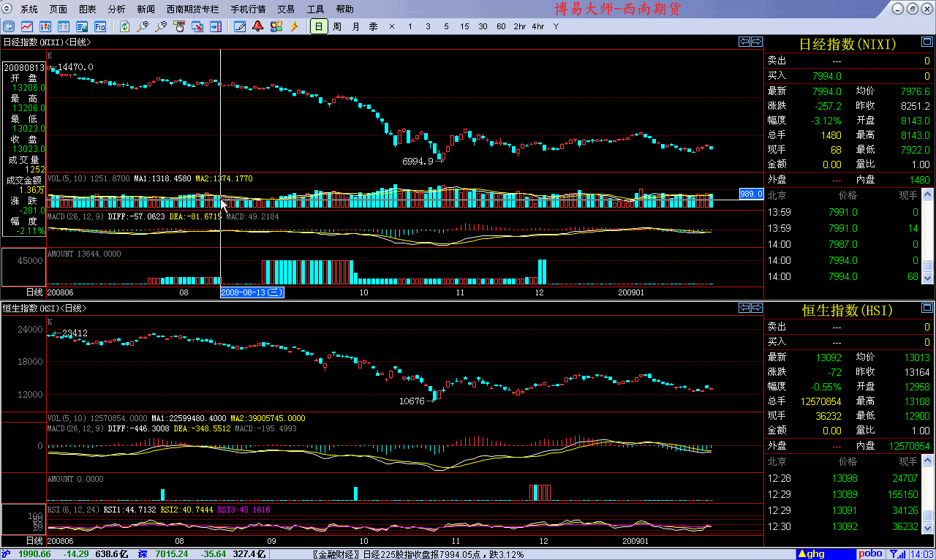Select the 30 minute period
936x560 pixels.
(483, 26)
